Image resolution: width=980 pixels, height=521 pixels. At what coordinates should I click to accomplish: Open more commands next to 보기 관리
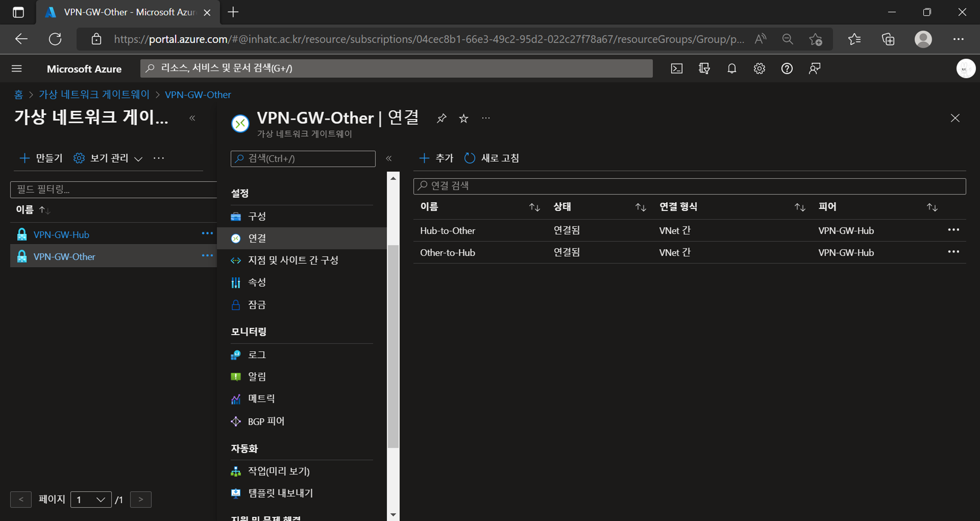pos(159,158)
